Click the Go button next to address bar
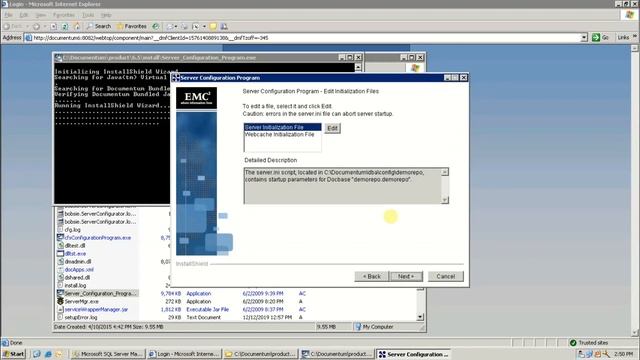This screenshot has width=640, height=360. coord(600,38)
